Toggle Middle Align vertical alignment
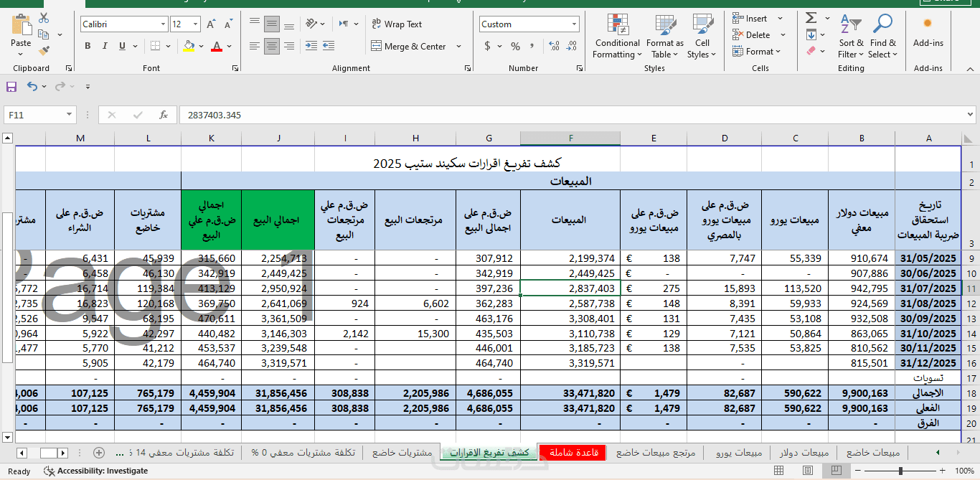This screenshot has height=480, width=980. coord(272,24)
